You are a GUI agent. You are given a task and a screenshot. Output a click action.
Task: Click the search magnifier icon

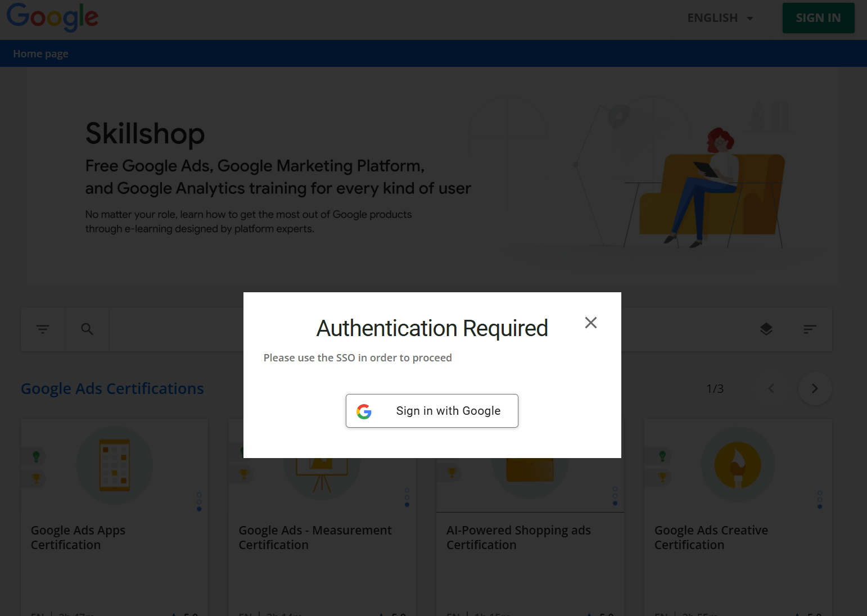[87, 329]
